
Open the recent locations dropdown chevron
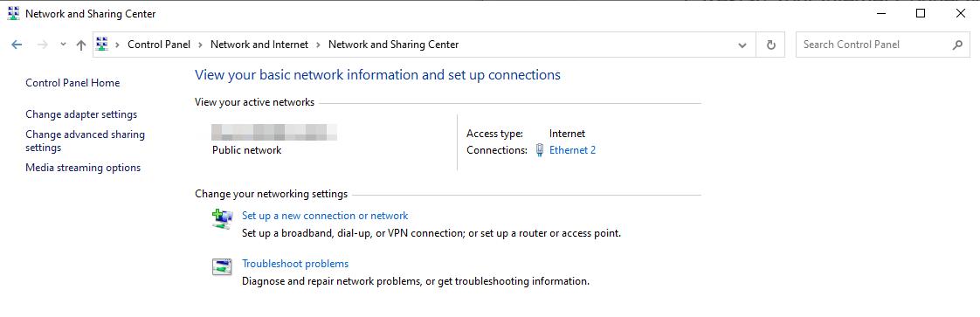tap(63, 45)
